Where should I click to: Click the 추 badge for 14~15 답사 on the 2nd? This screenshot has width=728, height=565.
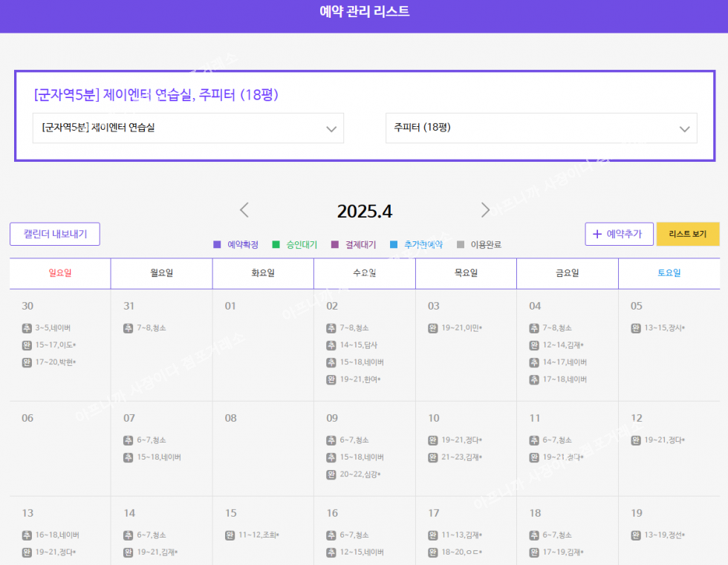pyautogui.click(x=331, y=345)
